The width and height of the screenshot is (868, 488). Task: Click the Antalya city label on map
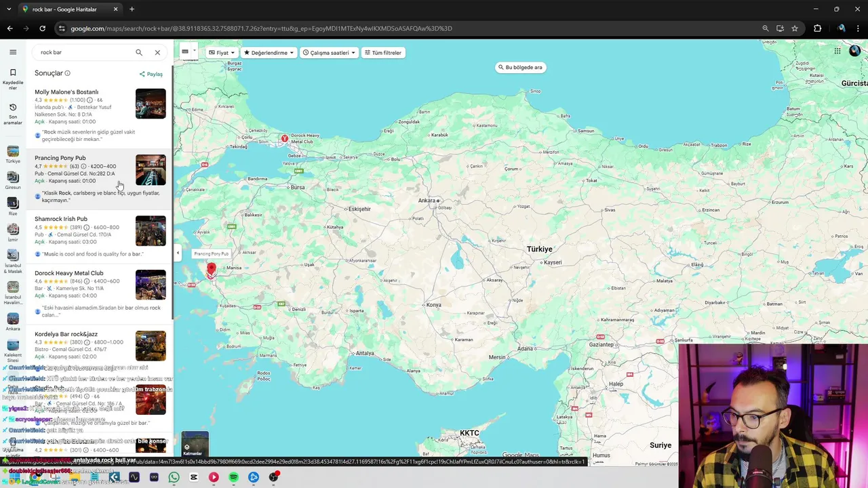click(365, 353)
